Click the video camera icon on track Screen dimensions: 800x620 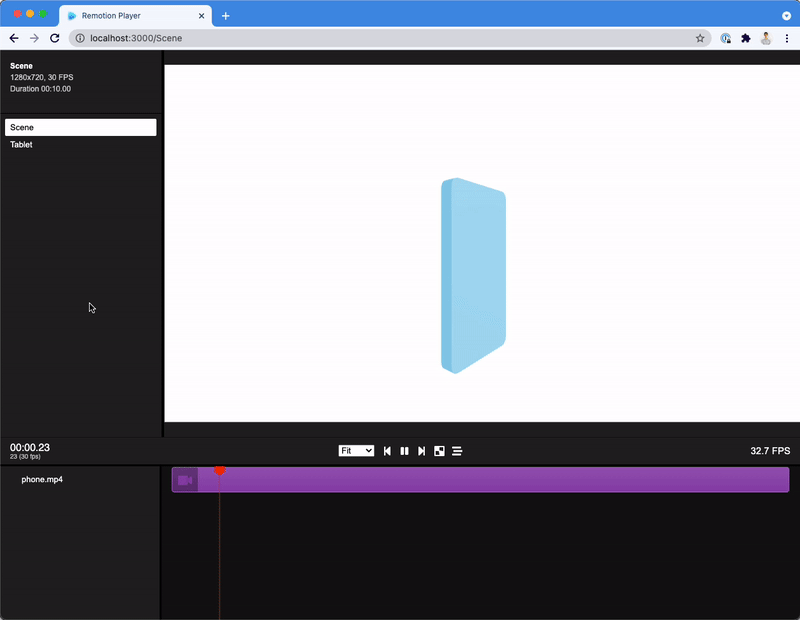point(185,480)
